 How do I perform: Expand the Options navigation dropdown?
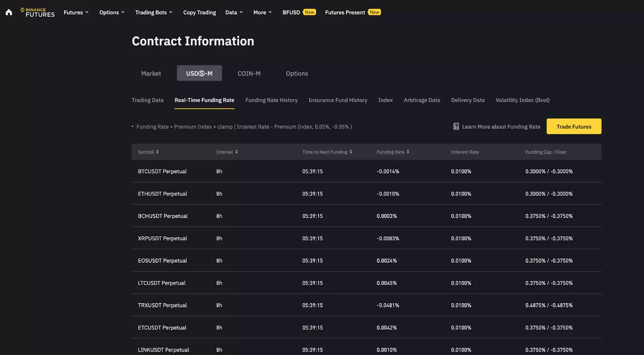point(112,12)
